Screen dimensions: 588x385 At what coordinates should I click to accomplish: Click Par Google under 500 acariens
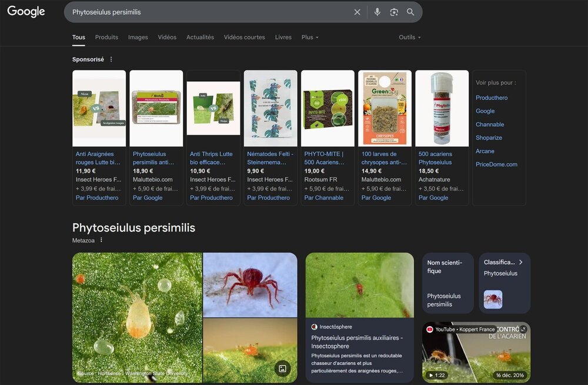pos(433,198)
